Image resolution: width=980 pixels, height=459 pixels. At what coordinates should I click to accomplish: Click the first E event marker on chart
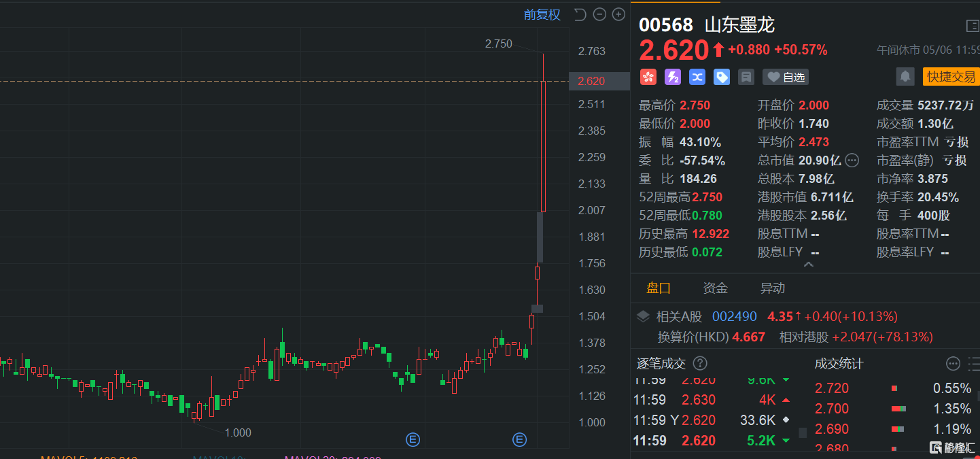pyautogui.click(x=413, y=440)
